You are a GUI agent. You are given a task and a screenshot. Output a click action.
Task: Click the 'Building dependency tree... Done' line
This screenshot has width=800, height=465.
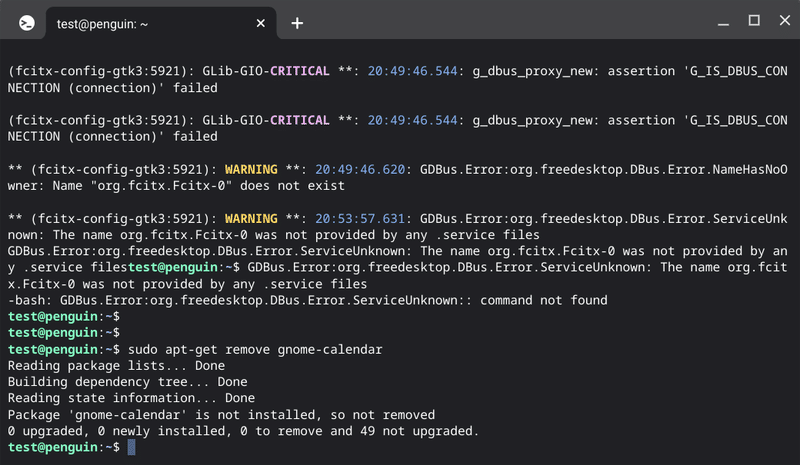128,382
